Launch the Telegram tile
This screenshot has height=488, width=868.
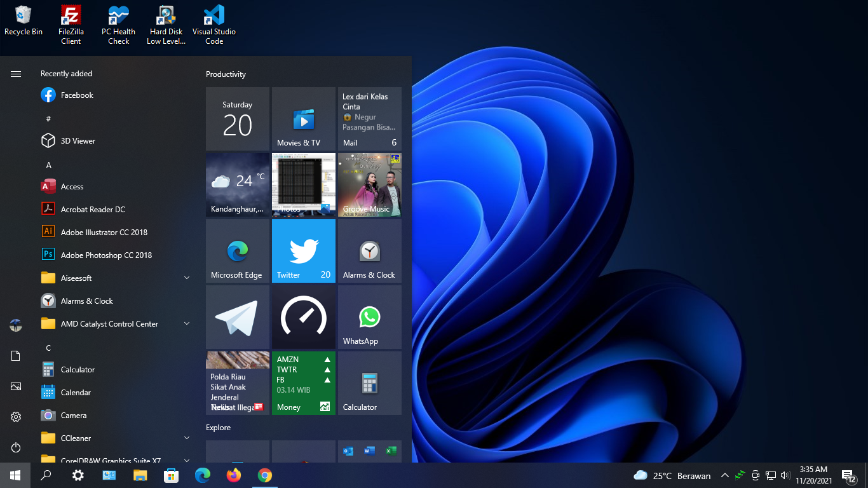(238, 317)
